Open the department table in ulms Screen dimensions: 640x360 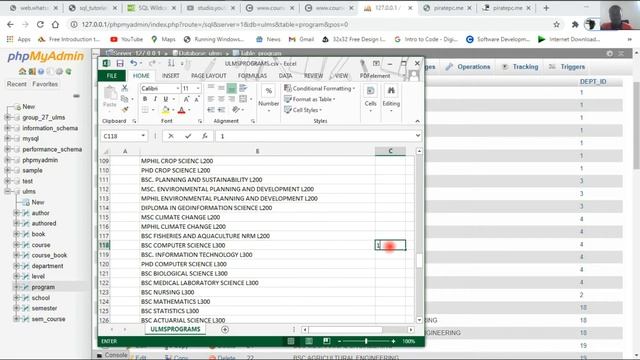coord(47,266)
